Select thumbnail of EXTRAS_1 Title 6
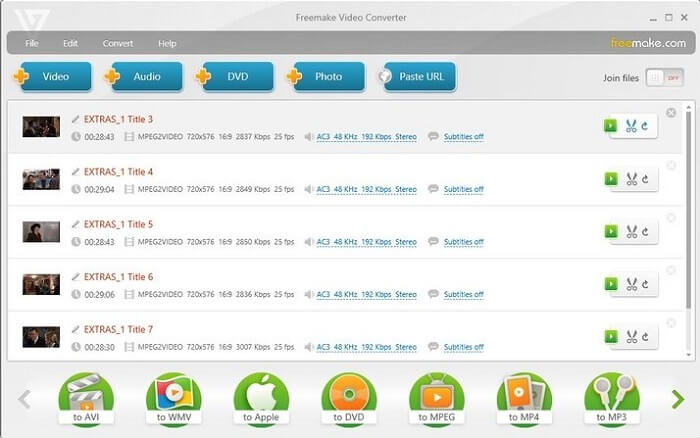The height and width of the screenshot is (438, 700). 41,285
